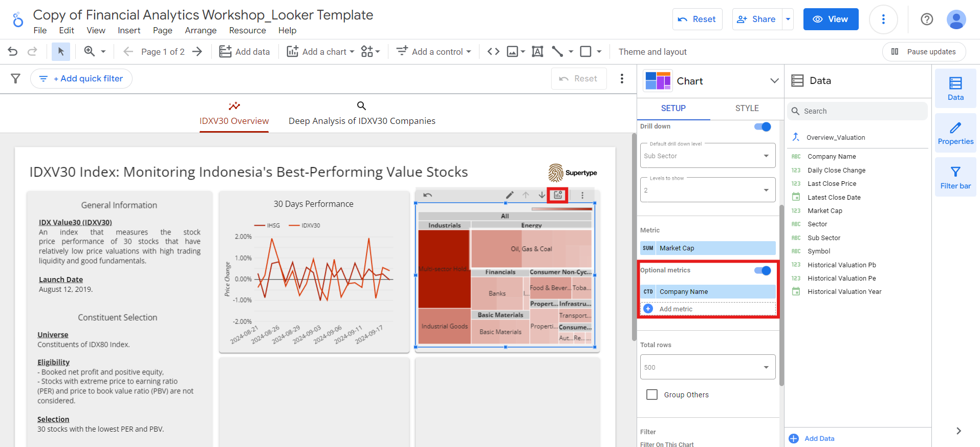
Task: Click Add Data at panel bottom
Action: coord(812,438)
